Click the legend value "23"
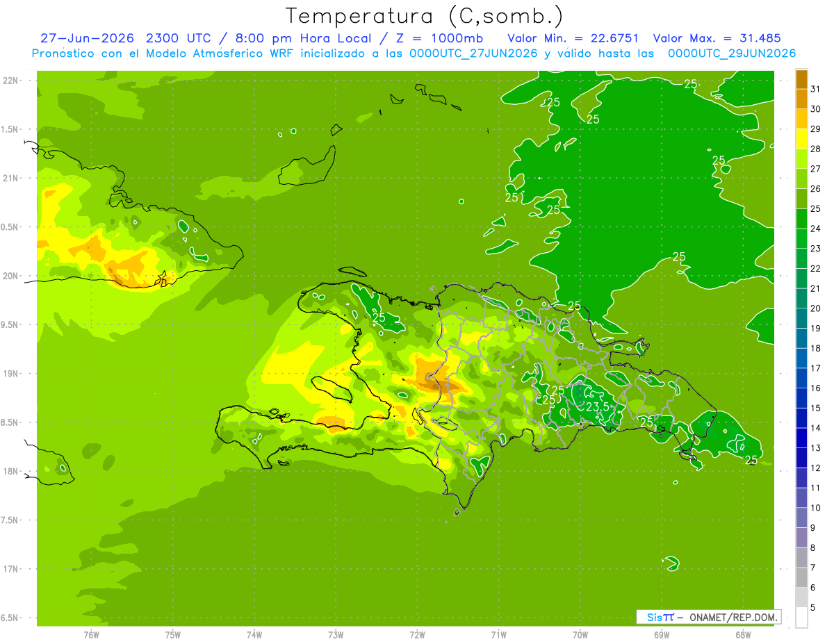Viewport: 834px width, 644px height. coord(816,249)
